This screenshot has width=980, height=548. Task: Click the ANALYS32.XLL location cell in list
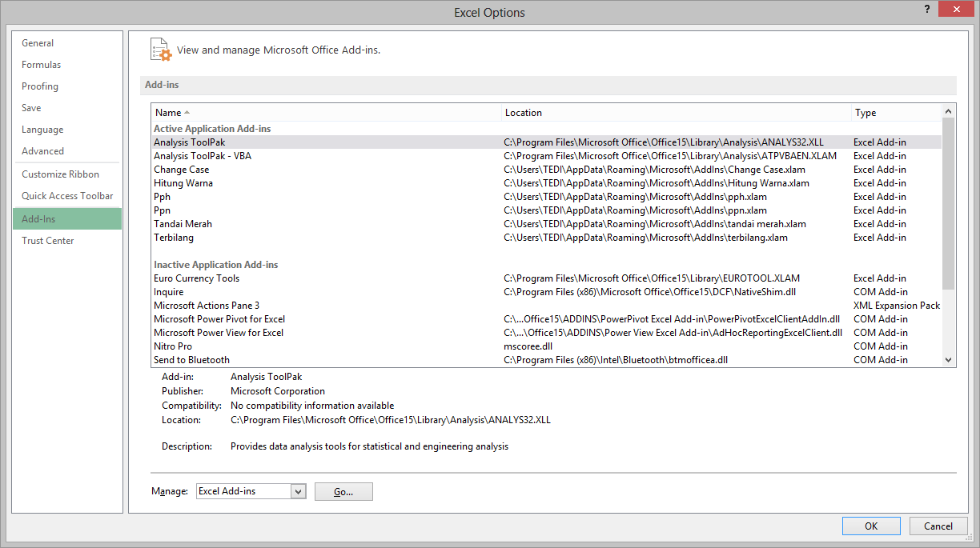(664, 142)
